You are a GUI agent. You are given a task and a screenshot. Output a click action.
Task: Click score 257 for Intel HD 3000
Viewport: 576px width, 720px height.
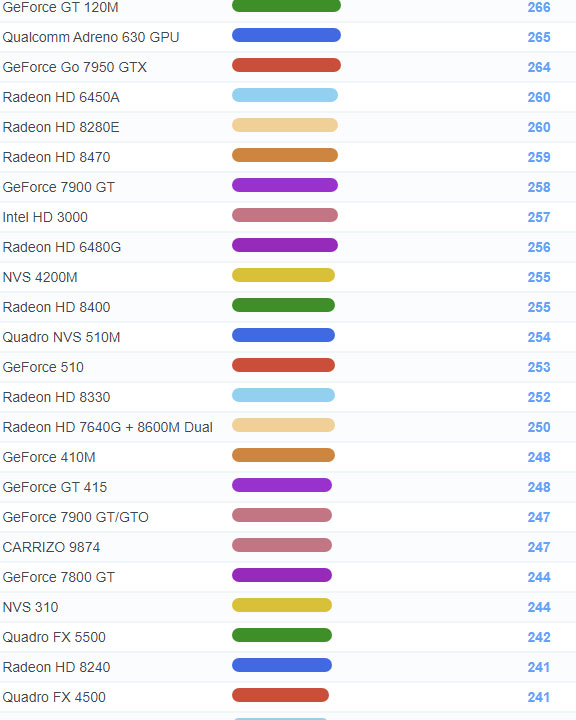539,217
